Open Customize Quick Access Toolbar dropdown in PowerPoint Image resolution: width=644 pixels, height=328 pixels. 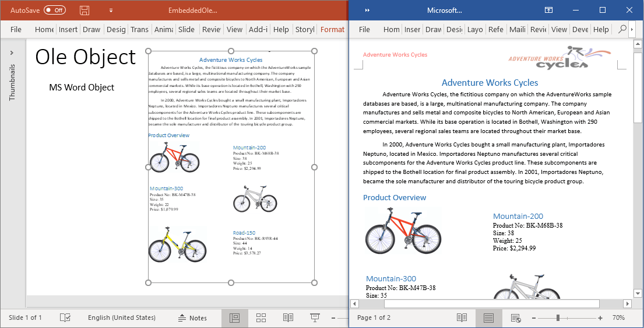pyautogui.click(x=111, y=11)
